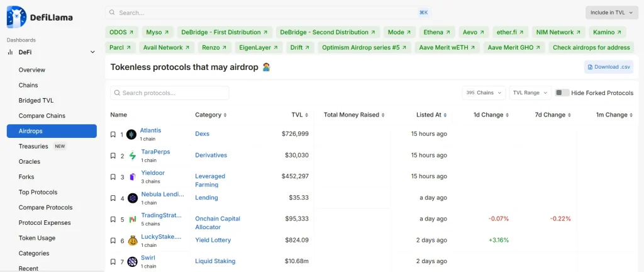The image size is (644, 272).
Task: Open the Dexs category link
Action: (x=202, y=134)
